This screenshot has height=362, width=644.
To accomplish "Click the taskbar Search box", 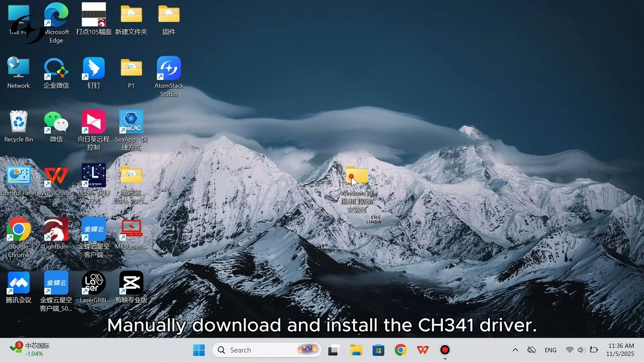I will click(x=266, y=350).
